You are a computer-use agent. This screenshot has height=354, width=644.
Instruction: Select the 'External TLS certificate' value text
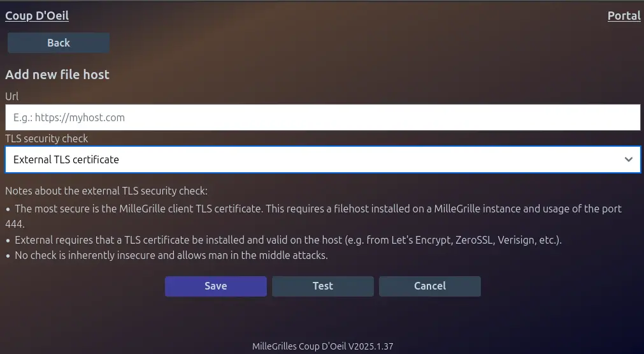click(x=66, y=159)
